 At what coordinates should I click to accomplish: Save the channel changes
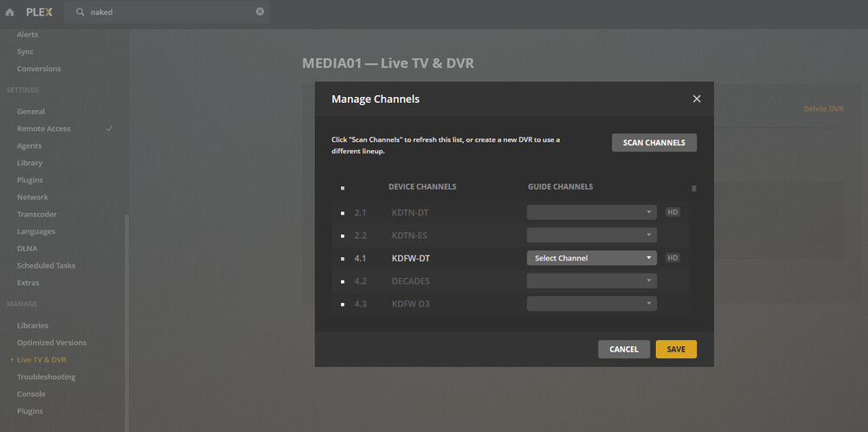tap(676, 350)
